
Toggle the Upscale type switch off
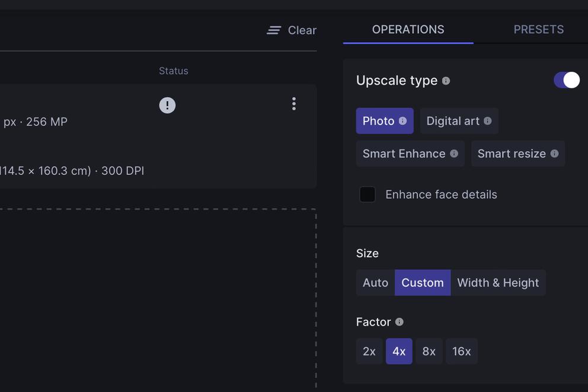click(x=566, y=80)
